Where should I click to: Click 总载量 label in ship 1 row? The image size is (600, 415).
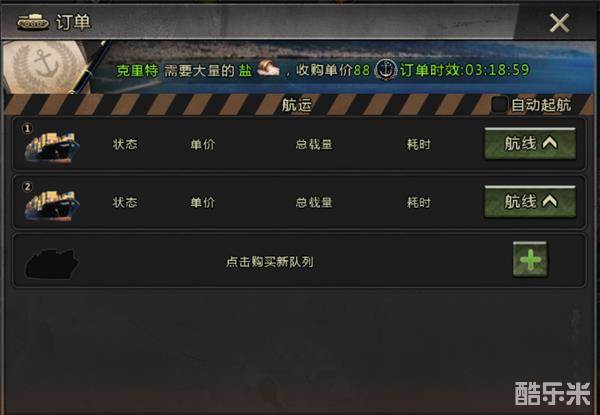(x=314, y=145)
